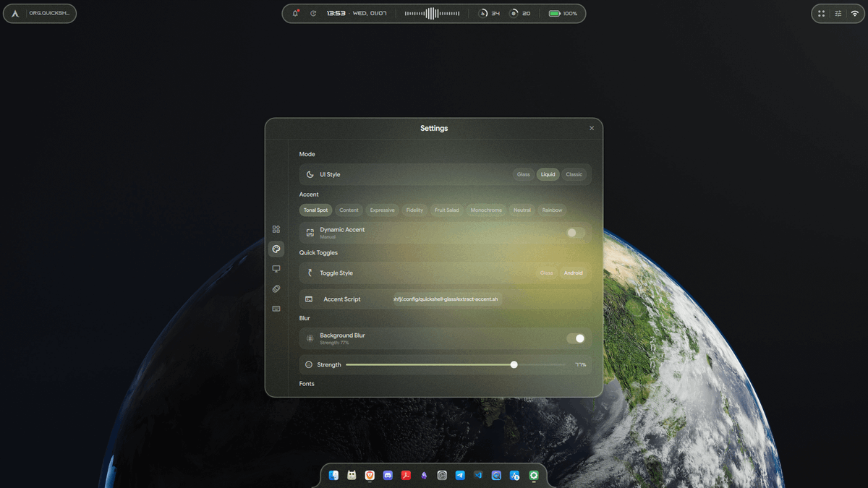Screen dimensions: 868x488
Task: Open the green gear app in dock
Action: (x=534, y=475)
